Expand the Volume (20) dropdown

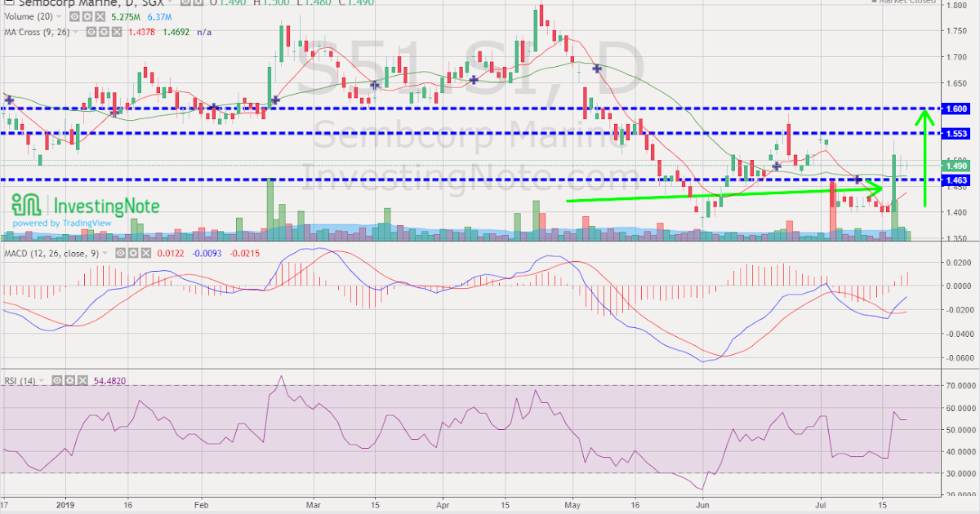coord(59,16)
